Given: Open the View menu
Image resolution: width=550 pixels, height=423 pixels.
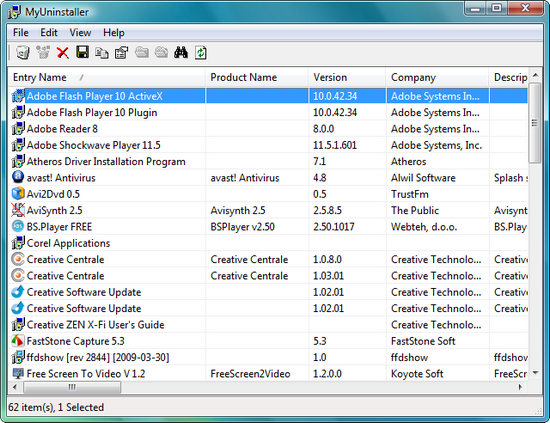Looking at the screenshot, I should pyautogui.click(x=80, y=33).
